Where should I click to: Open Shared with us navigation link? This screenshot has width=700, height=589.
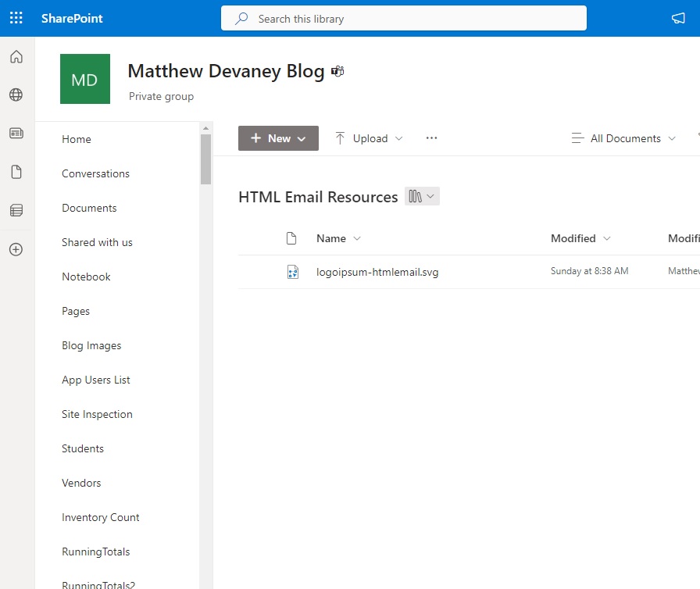pyautogui.click(x=98, y=242)
